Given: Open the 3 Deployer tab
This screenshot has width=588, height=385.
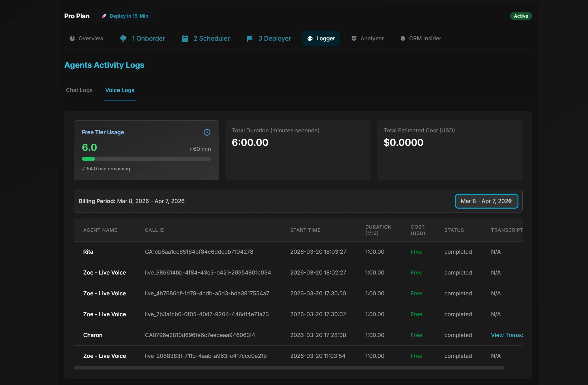Looking at the screenshot, I should 269,38.
